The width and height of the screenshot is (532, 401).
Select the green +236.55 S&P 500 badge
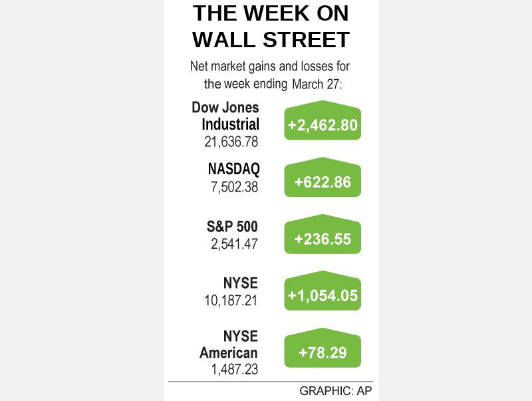pyautogui.click(x=323, y=239)
